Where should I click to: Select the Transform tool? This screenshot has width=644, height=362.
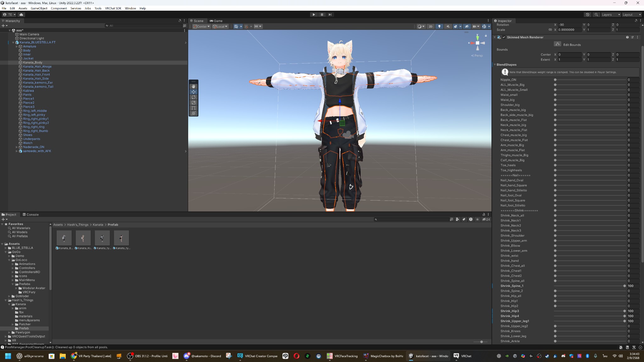pos(193,113)
